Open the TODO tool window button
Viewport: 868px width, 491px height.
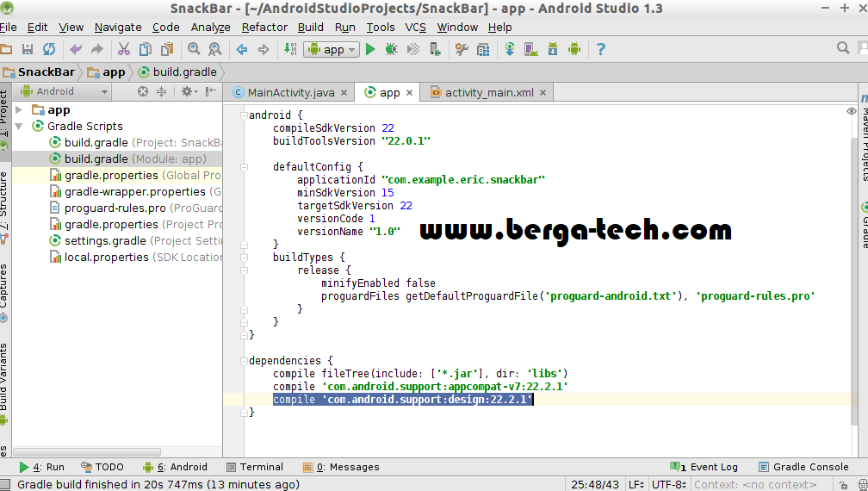pyautogui.click(x=102, y=467)
